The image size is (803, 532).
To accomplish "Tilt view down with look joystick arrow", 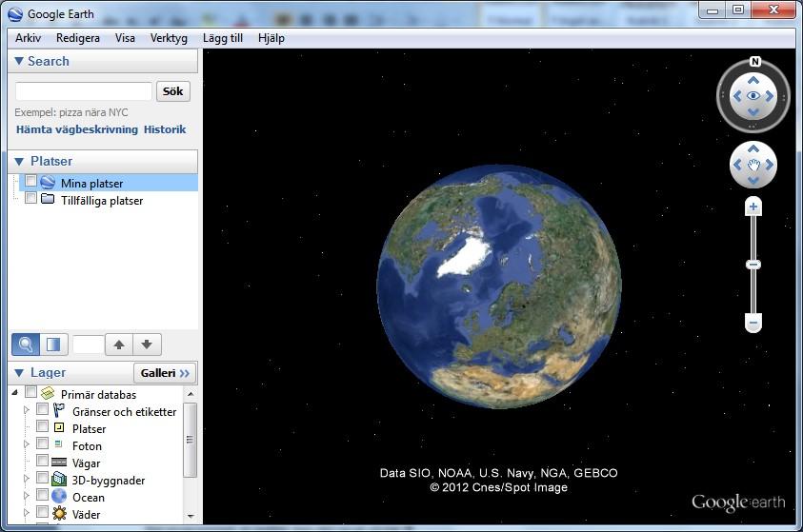I will click(x=753, y=111).
